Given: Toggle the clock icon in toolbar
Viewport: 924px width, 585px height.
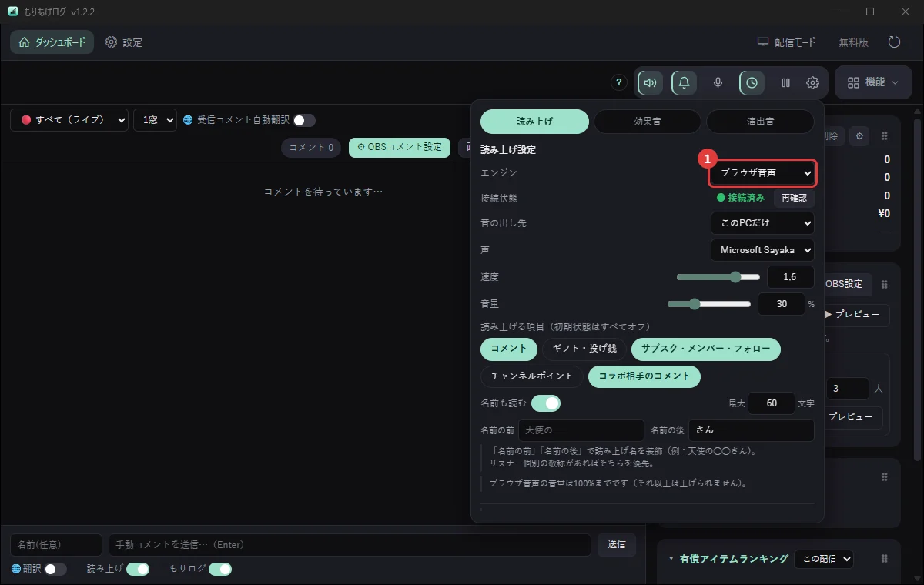Looking at the screenshot, I should click(x=752, y=82).
